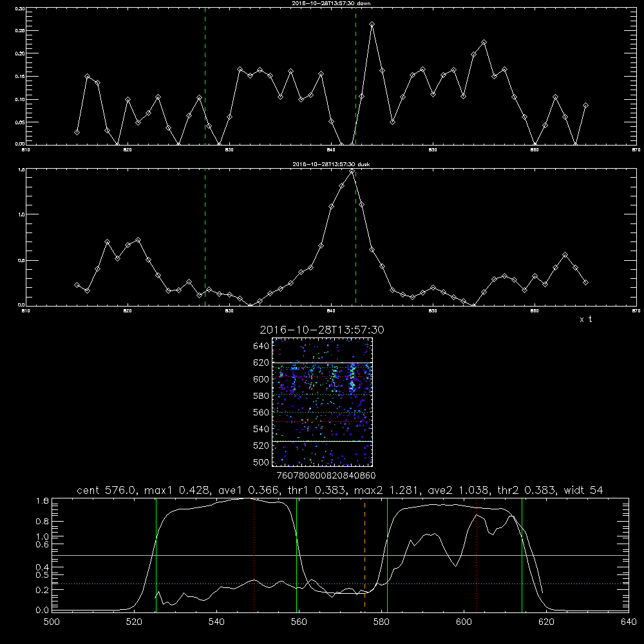This screenshot has height=644, width=644.
Task: Click the tallest peak diamond in the dawn plot
Action: [x=372, y=24]
